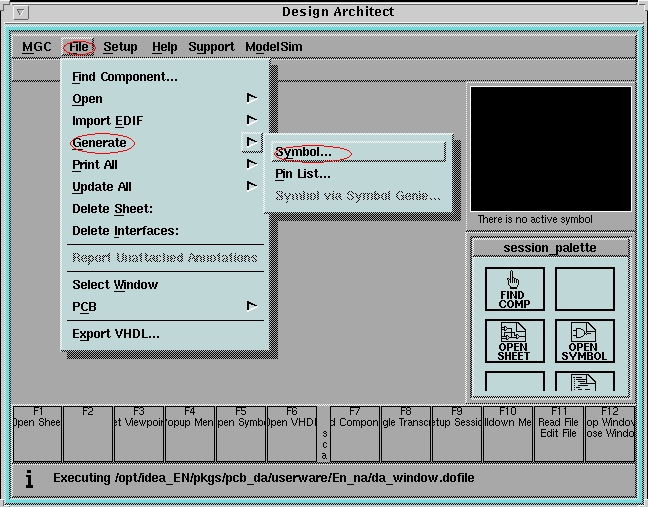Open the Setup menu

tap(120, 47)
